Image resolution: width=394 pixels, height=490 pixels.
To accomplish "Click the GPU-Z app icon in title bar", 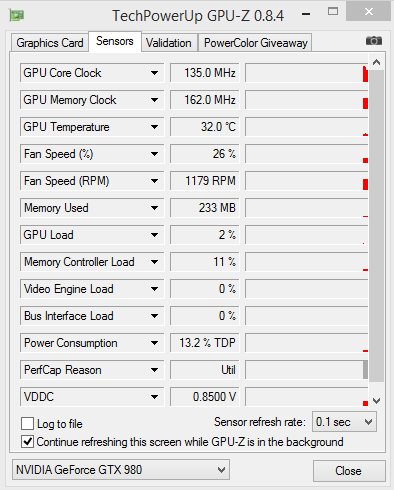I will coord(17,15).
